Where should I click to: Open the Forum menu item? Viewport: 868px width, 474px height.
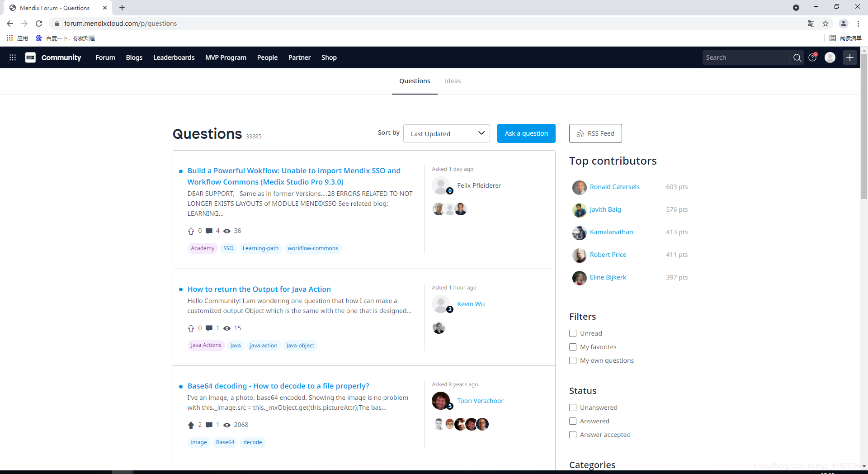pyautogui.click(x=105, y=57)
